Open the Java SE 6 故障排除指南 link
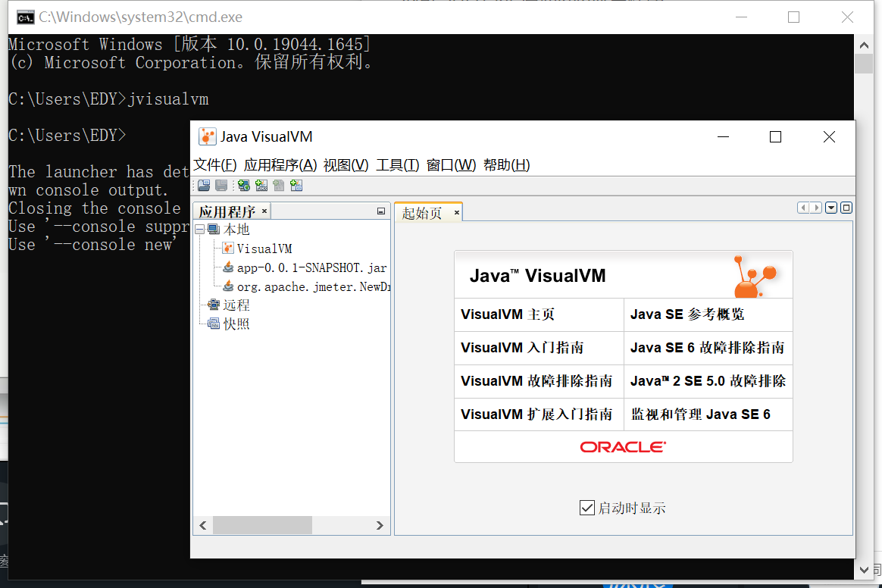The image size is (882, 588). (708, 348)
